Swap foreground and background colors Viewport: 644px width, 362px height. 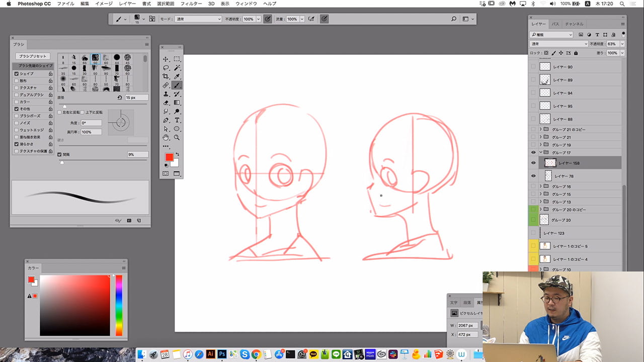tap(177, 154)
